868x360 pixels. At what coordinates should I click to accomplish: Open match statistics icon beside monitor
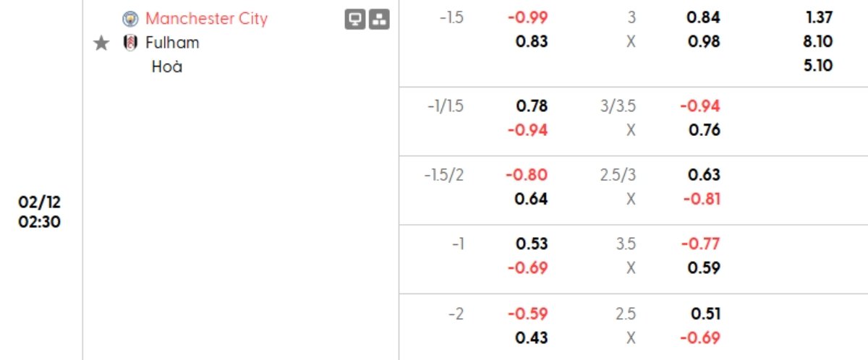(379, 20)
